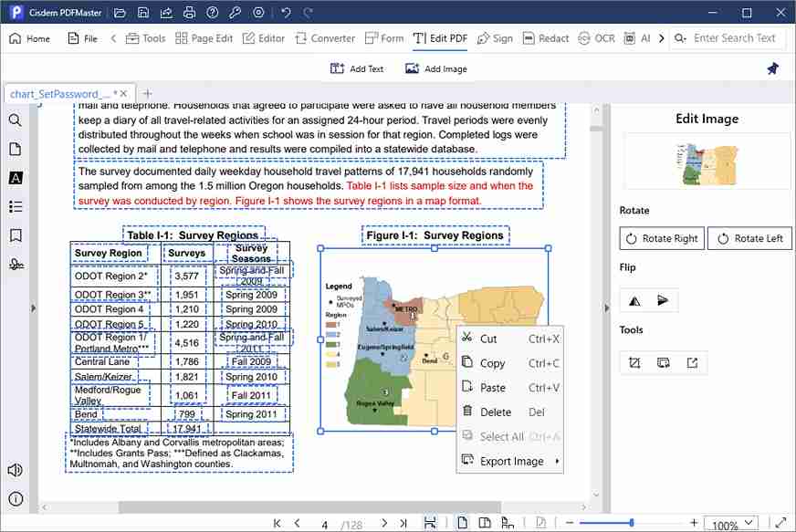This screenshot has height=532, width=796.
Task: Show more toolbar tabs with right chevron
Action: pos(661,38)
